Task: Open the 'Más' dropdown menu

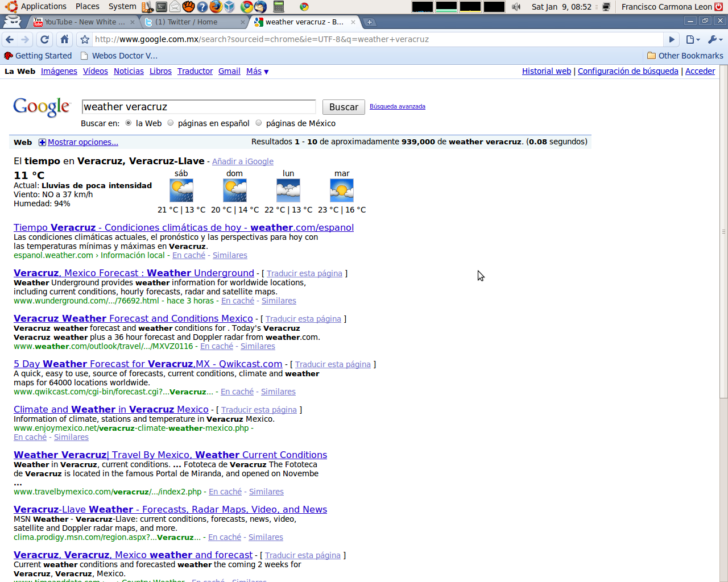Action: 257,71
